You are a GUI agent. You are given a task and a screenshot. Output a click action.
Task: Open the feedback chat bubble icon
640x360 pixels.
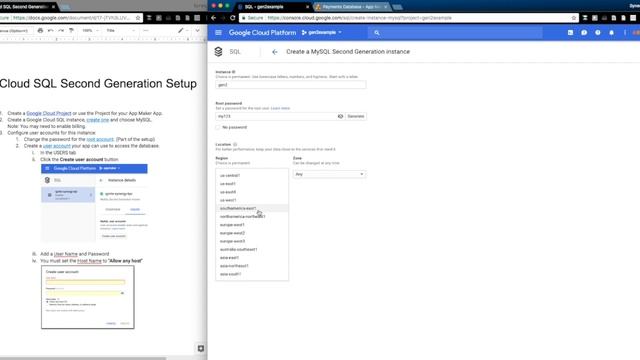pyautogui.click(x=584, y=33)
